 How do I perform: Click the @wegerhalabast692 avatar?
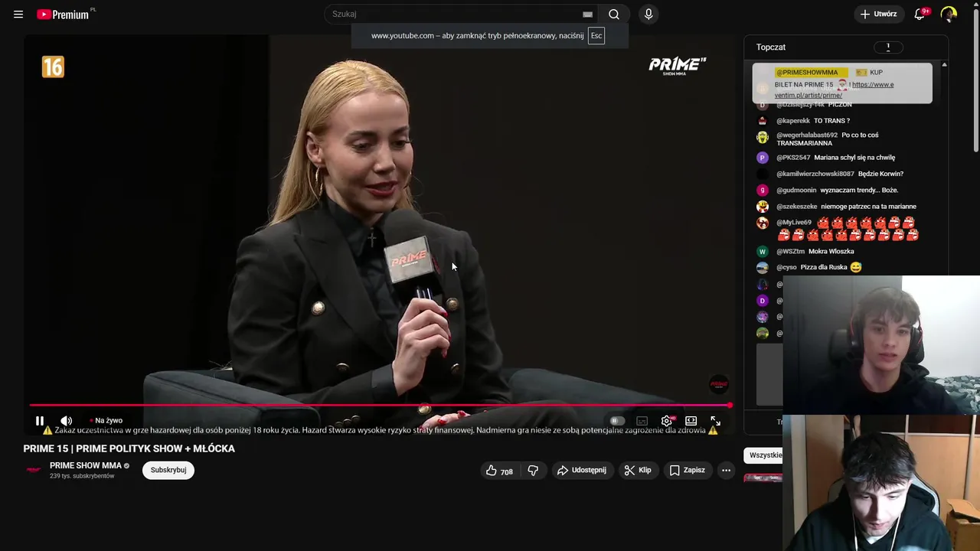(x=762, y=137)
